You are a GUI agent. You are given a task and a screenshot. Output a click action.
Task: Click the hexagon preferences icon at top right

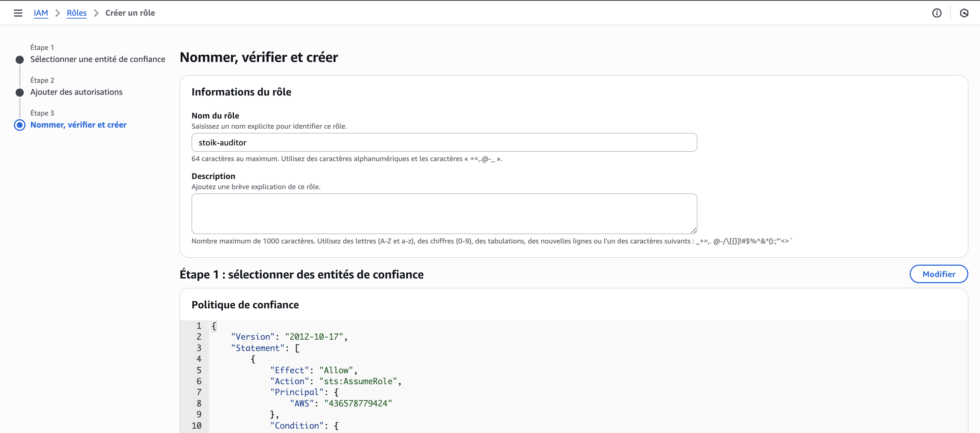pyautogui.click(x=964, y=13)
